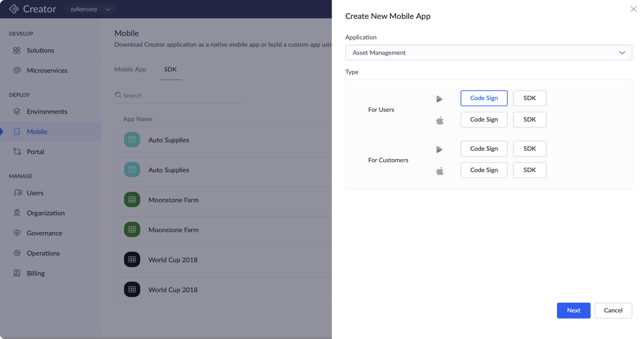Switch to the Mobile App tab
Screen dimensions: 644x339
click(130, 69)
